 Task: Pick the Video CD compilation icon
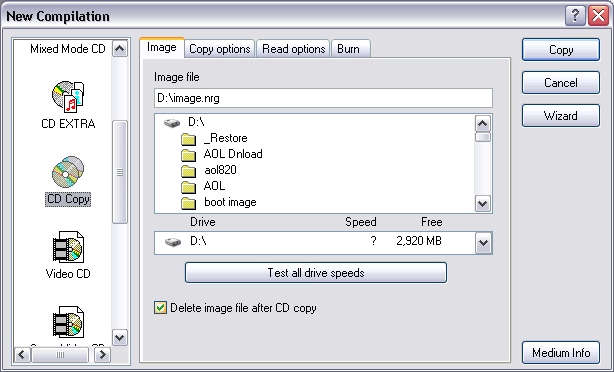coord(68,247)
